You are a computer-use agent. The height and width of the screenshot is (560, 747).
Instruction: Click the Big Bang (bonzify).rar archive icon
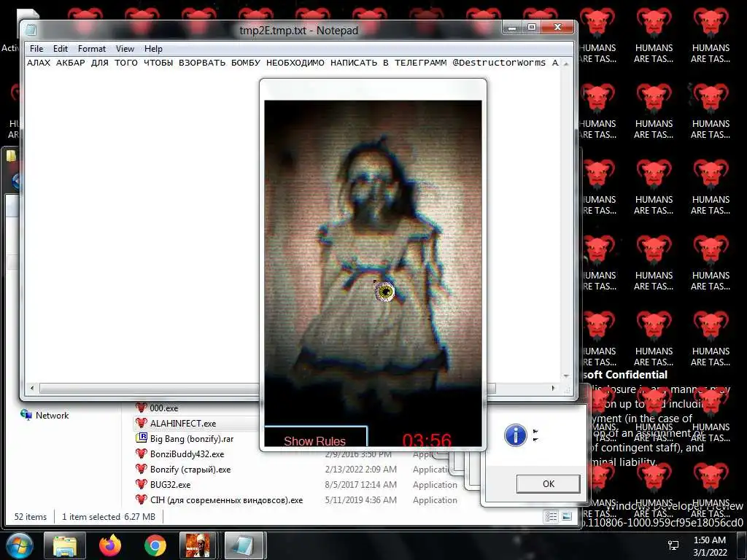pyautogui.click(x=141, y=438)
